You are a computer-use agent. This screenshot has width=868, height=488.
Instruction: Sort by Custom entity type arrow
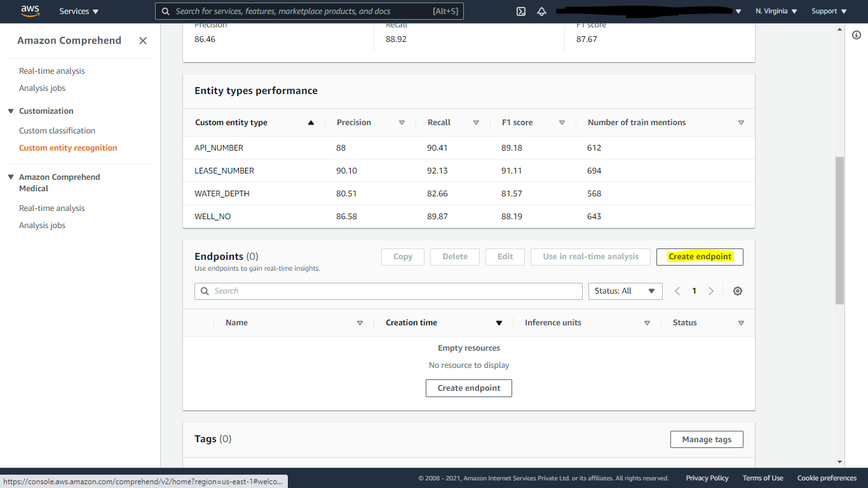(x=311, y=123)
